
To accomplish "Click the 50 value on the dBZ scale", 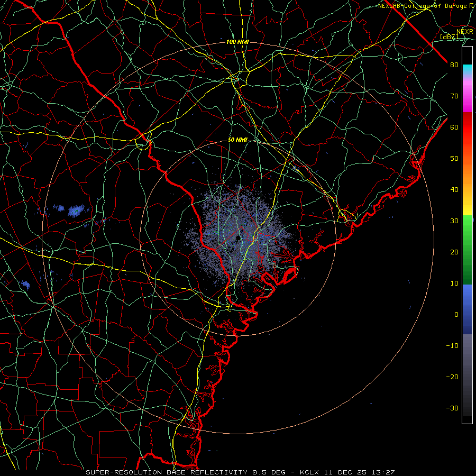I will pyautogui.click(x=454, y=159).
